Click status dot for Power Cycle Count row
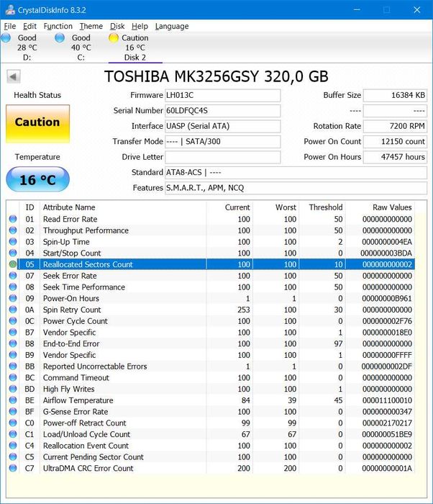 click(x=13, y=321)
